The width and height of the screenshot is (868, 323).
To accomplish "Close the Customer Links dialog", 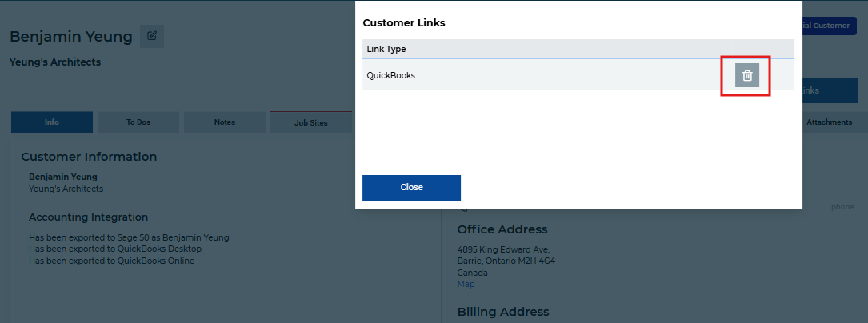I will click(411, 188).
